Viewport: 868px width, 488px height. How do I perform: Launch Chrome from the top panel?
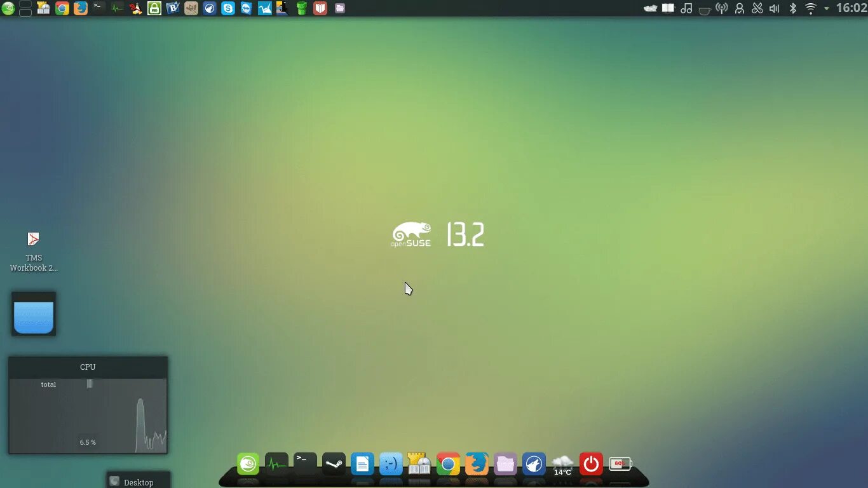click(62, 8)
